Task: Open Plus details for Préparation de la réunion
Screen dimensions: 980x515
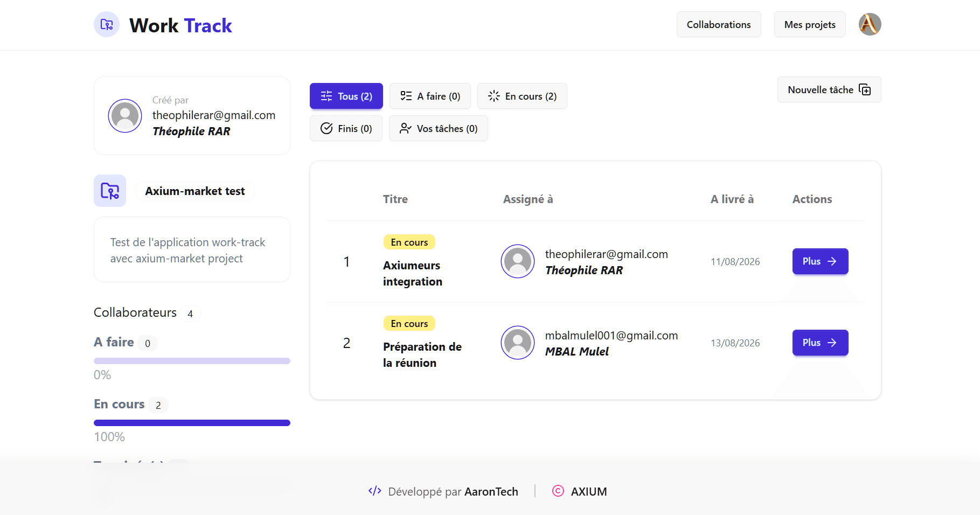Action: coord(820,343)
